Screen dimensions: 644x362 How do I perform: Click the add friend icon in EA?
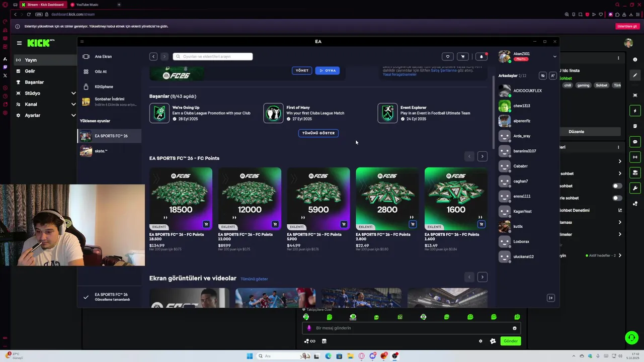[552, 75]
